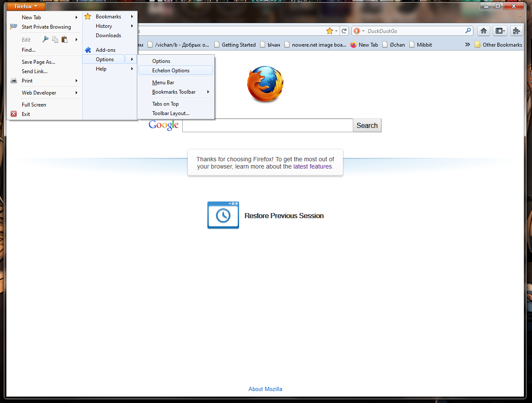Open the Other Bookmarks folder

pyautogui.click(x=498, y=44)
